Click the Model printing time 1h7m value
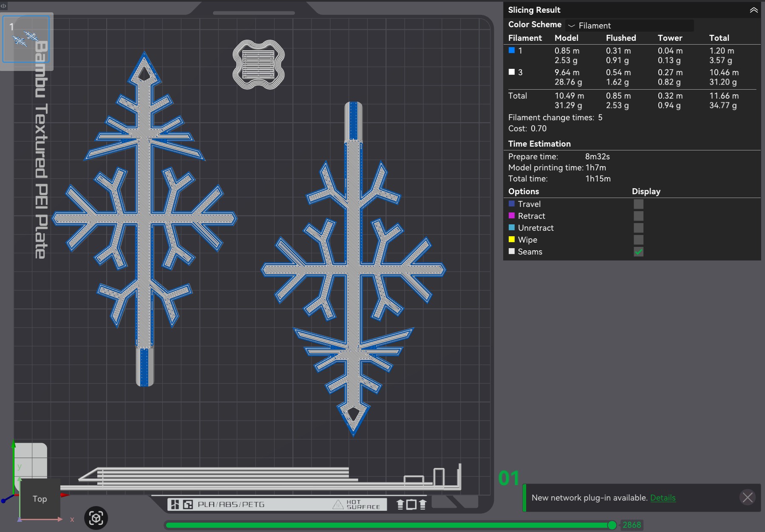Viewport: 765px width, 532px height. pos(595,167)
